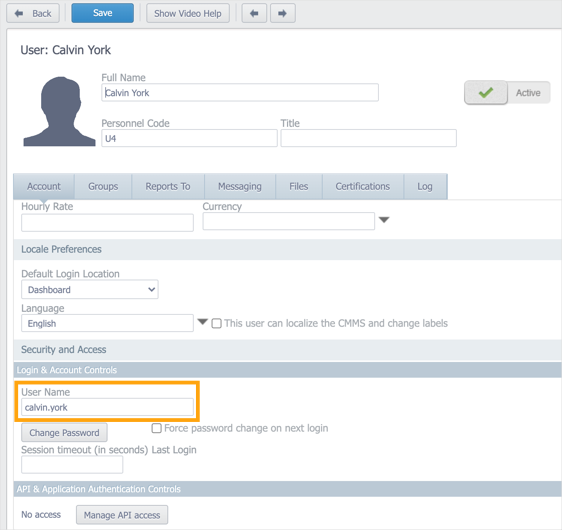Select the Messaging tab

240,186
